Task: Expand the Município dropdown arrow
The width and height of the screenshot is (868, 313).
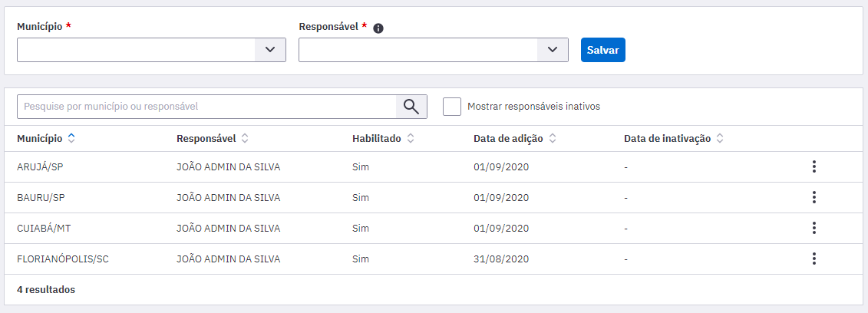Action: click(x=270, y=50)
